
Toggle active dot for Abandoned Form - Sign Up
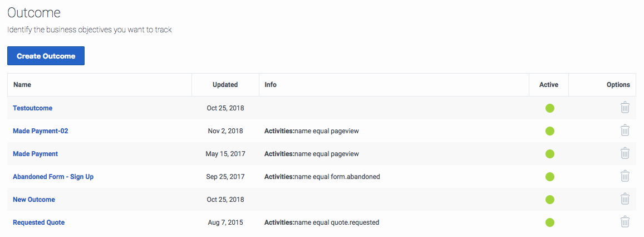549,177
